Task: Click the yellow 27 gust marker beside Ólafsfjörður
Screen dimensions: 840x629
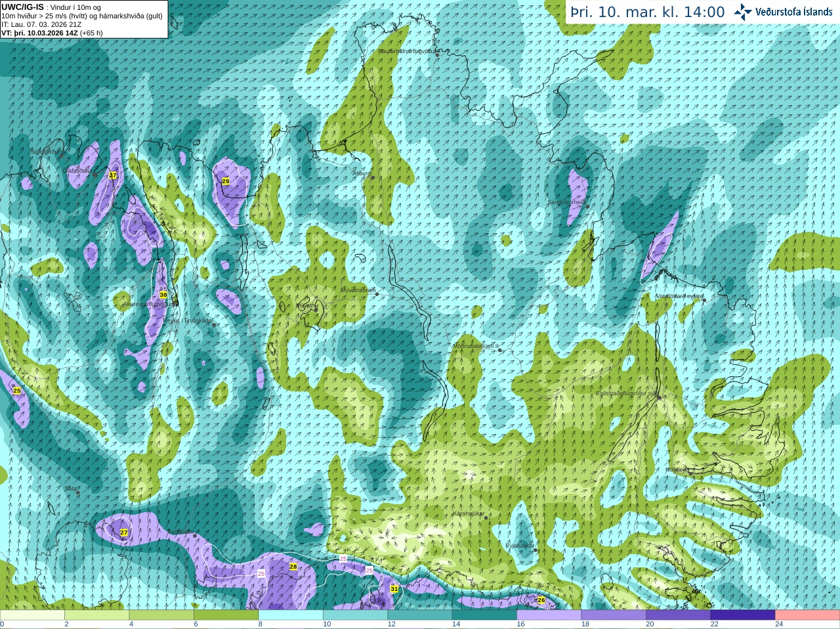Action: pos(113,175)
